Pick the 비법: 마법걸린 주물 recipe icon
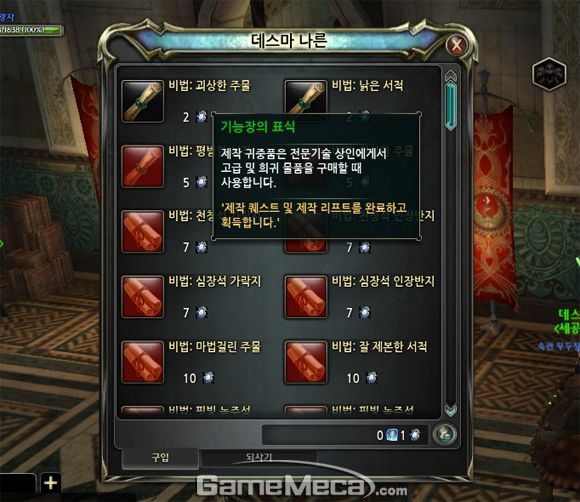 pos(142,362)
